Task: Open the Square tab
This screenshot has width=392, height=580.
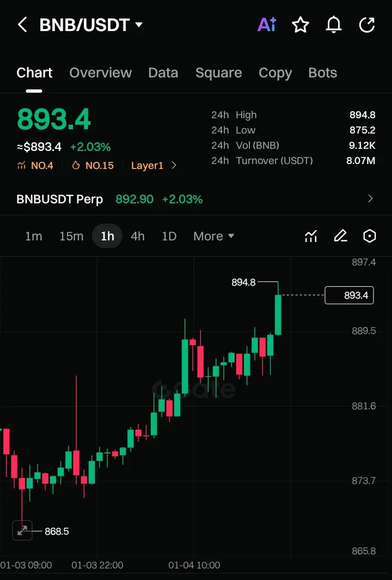Action: 218,73
